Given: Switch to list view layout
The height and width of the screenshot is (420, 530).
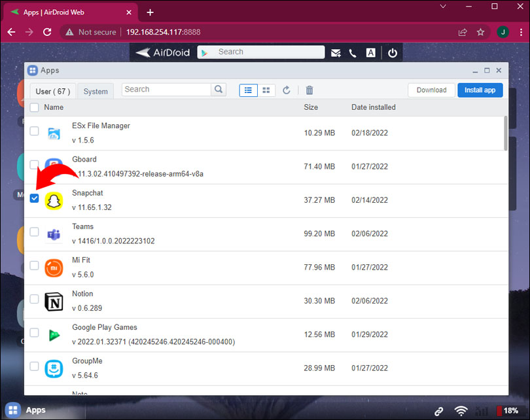Looking at the screenshot, I should coord(248,90).
